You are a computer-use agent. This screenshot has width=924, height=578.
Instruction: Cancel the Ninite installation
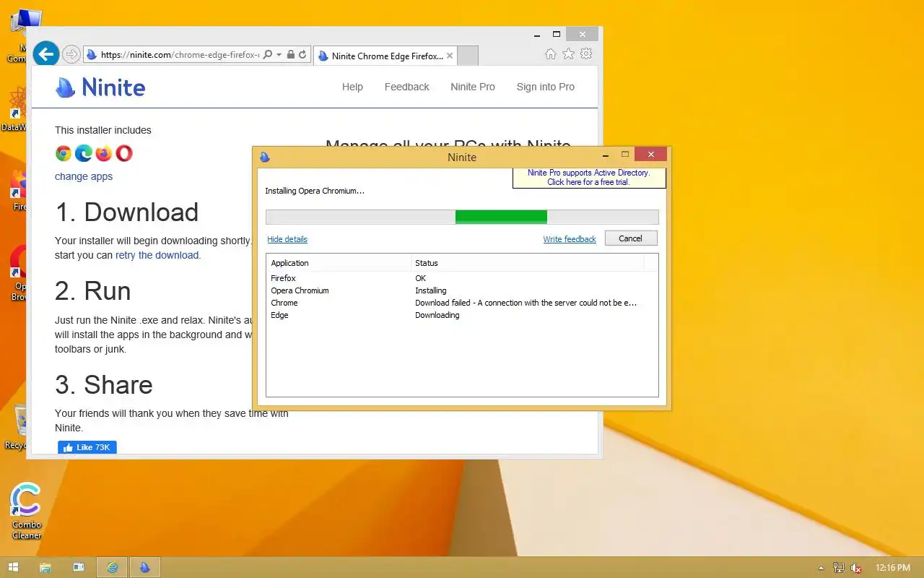(630, 238)
